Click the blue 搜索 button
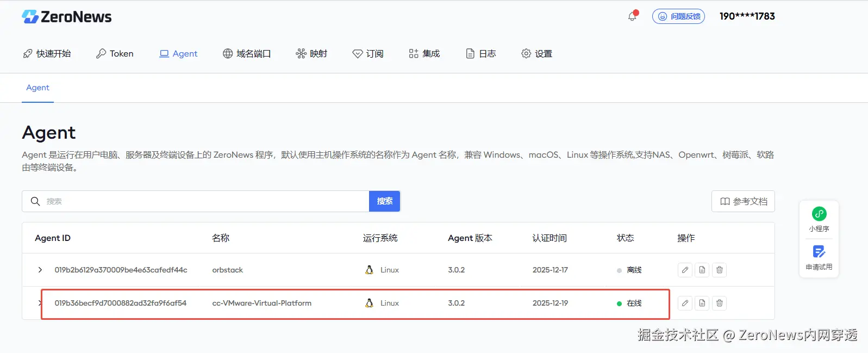The image size is (868, 353). 385,201
